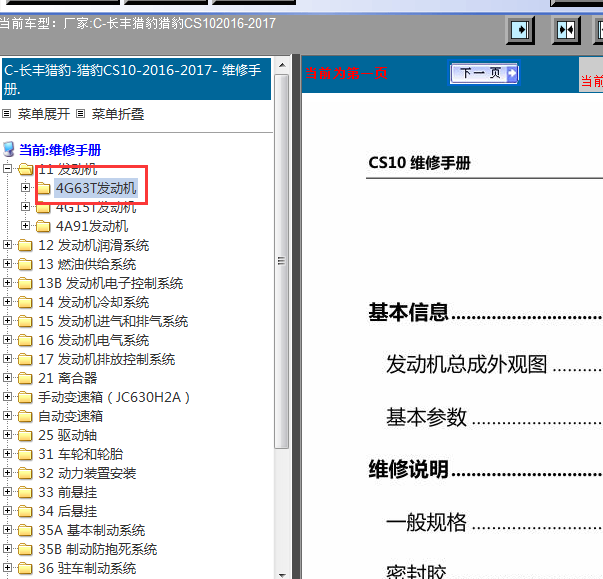Expand the 4A91发动机 node
Viewport: 603px width, 579px height.
25,226
